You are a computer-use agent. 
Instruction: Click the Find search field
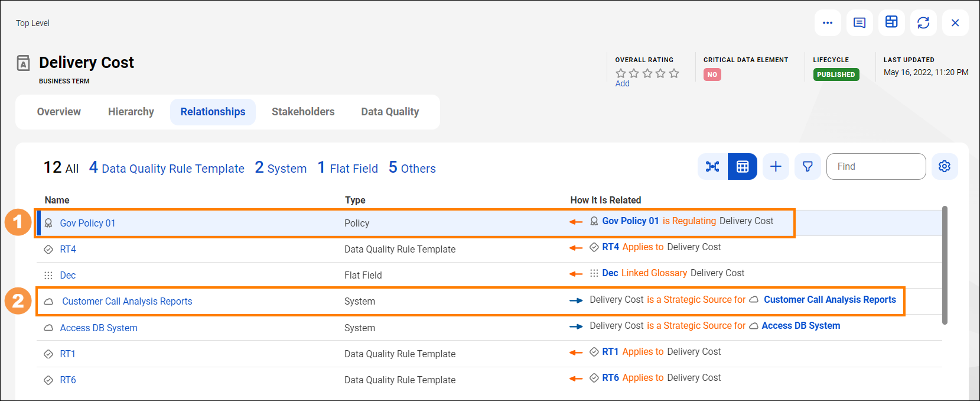pyautogui.click(x=876, y=167)
